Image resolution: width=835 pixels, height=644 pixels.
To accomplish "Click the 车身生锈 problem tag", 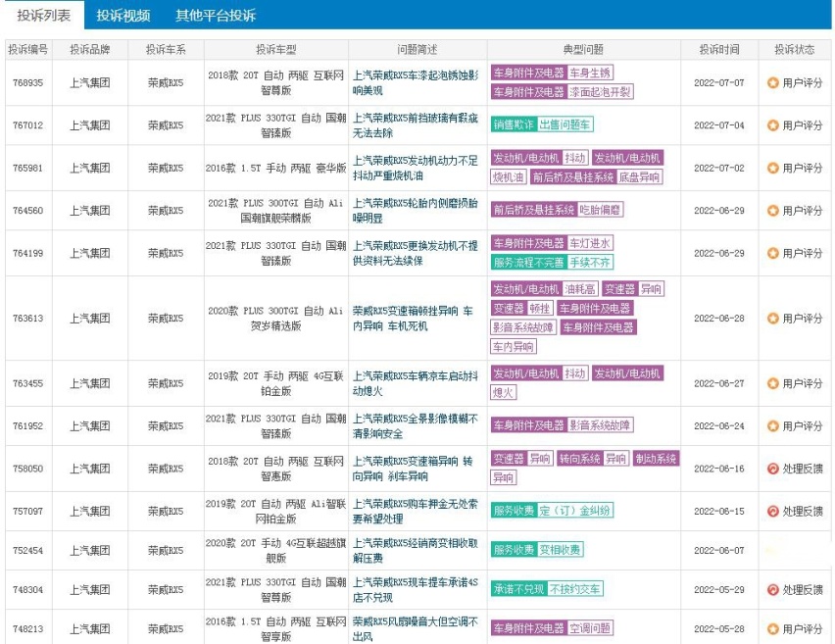I will (590, 73).
